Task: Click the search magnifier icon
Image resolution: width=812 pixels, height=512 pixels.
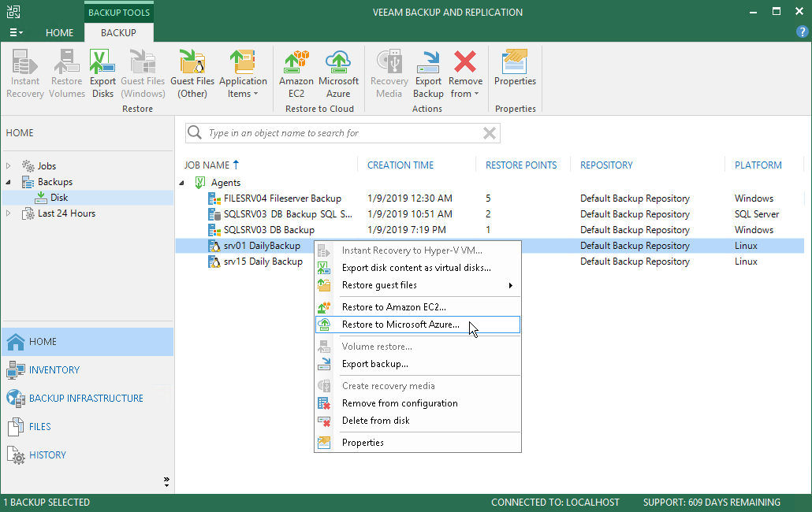Action: click(x=195, y=132)
